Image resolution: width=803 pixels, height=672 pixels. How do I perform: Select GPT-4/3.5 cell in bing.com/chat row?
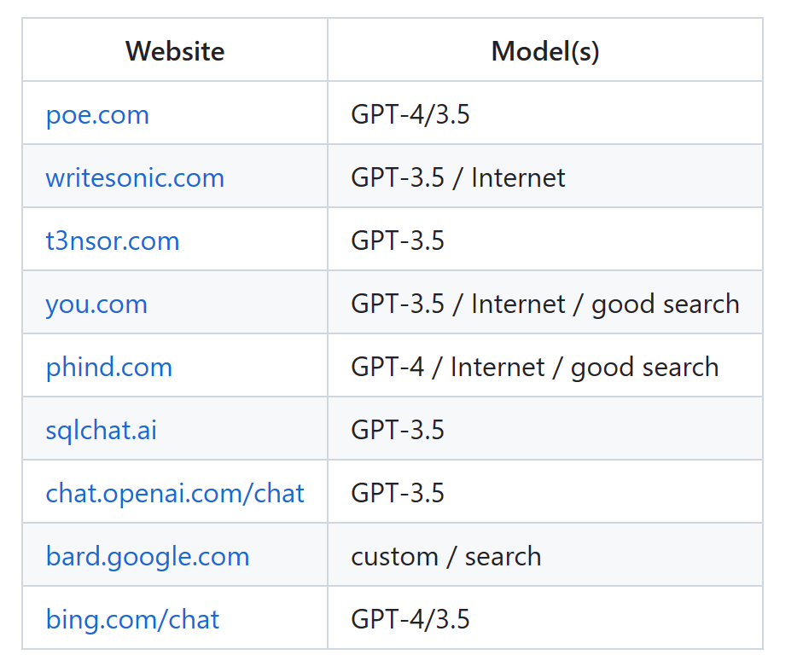[545, 617]
